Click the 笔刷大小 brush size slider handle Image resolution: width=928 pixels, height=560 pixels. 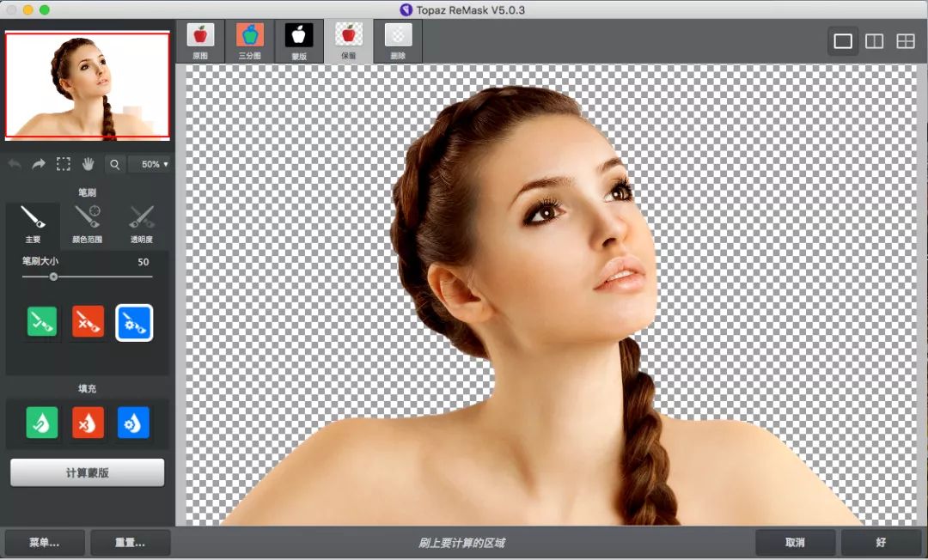coord(53,277)
